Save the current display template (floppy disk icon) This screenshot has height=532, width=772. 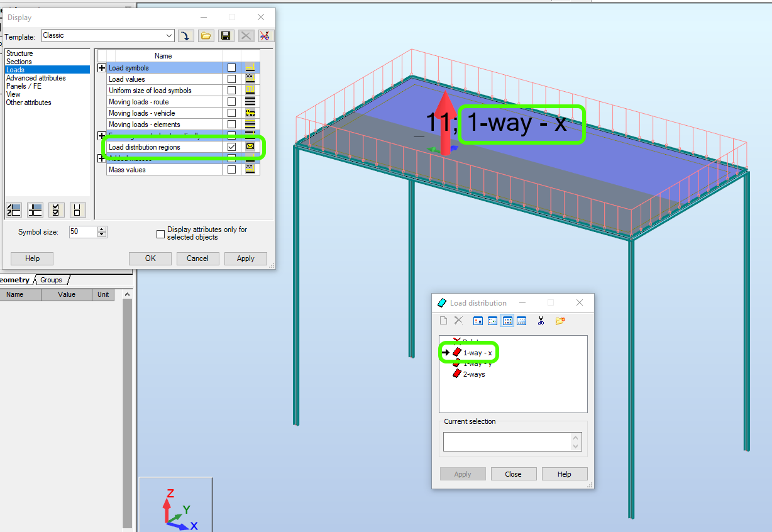pos(226,36)
